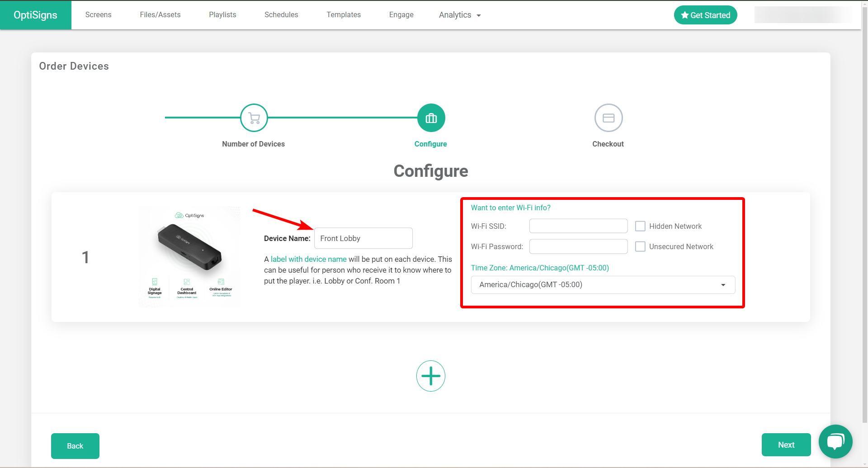868x468 pixels.
Task: Click 'Want to enter Wi-Fi info?' link
Action: (511, 208)
